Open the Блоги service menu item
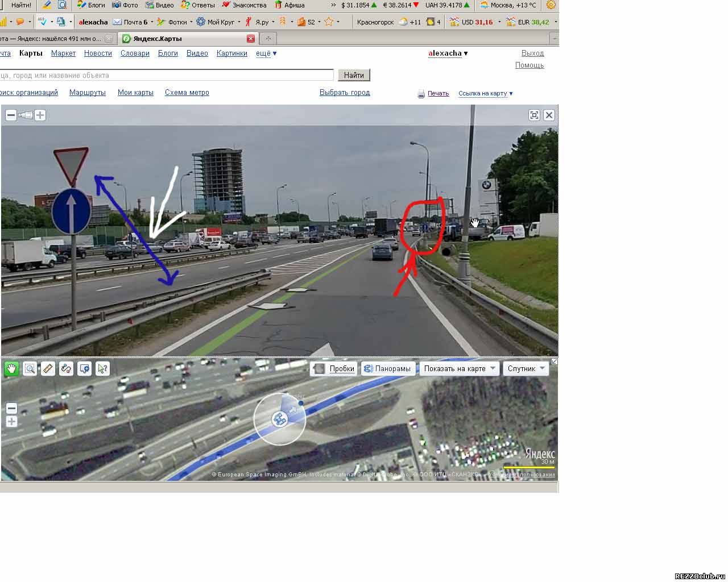 (168, 53)
